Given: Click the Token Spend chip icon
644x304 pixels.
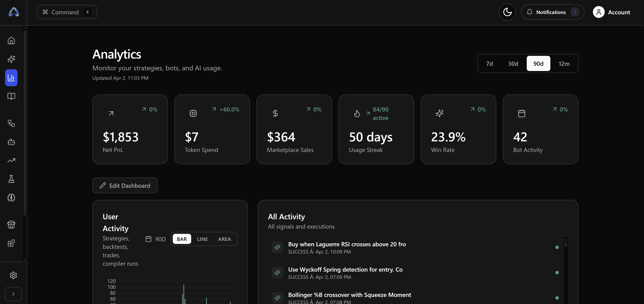Looking at the screenshot, I should tap(193, 113).
